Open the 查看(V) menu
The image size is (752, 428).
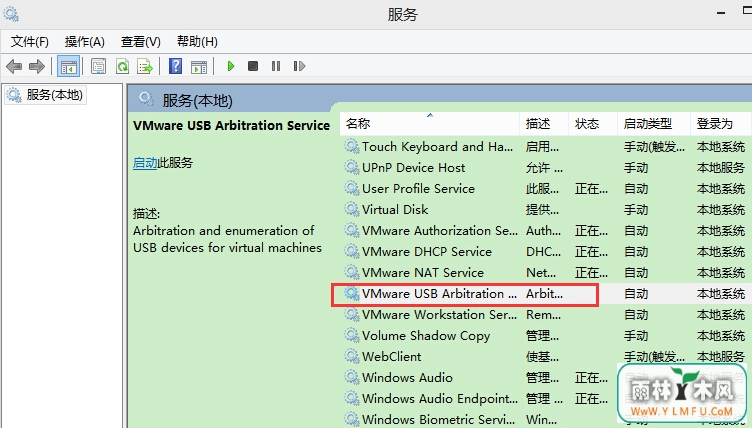(141, 42)
